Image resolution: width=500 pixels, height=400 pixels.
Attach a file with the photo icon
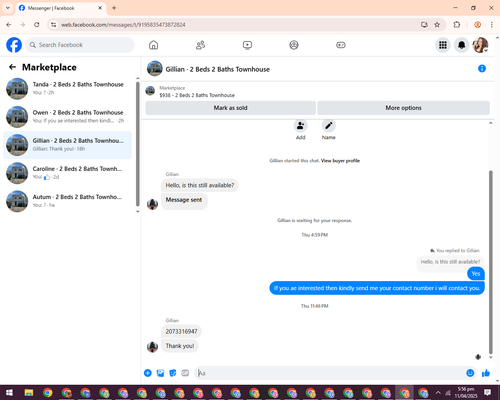(160, 373)
